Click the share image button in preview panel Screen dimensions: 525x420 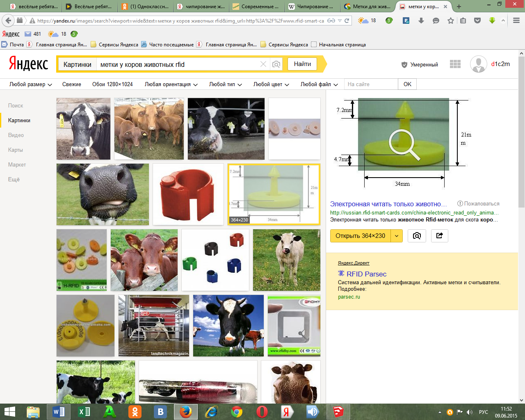click(x=439, y=236)
